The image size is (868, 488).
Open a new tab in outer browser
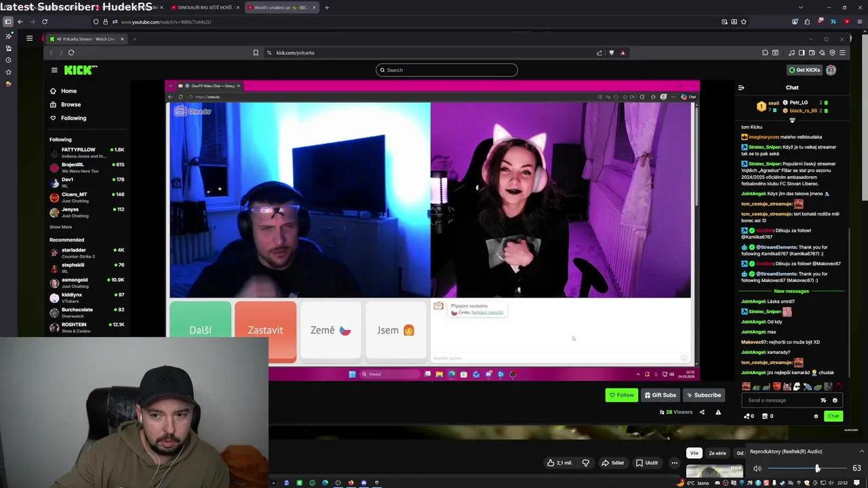(x=327, y=7)
